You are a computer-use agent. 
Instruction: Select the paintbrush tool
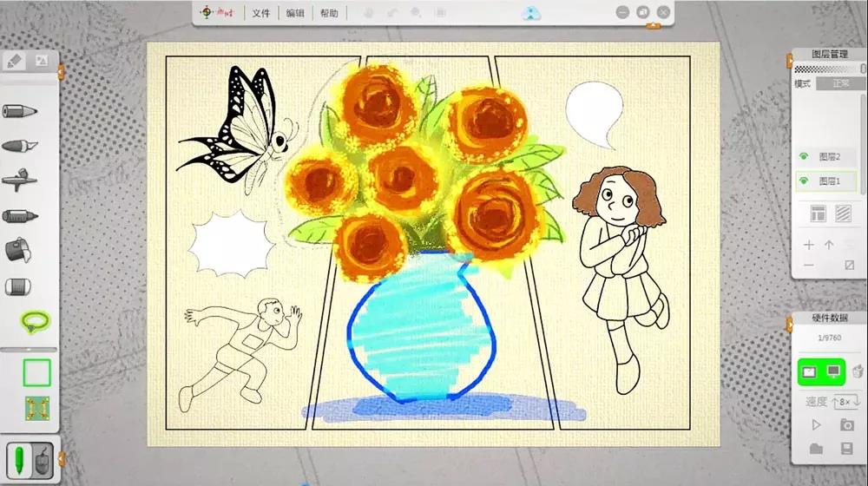tap(20, 146)
